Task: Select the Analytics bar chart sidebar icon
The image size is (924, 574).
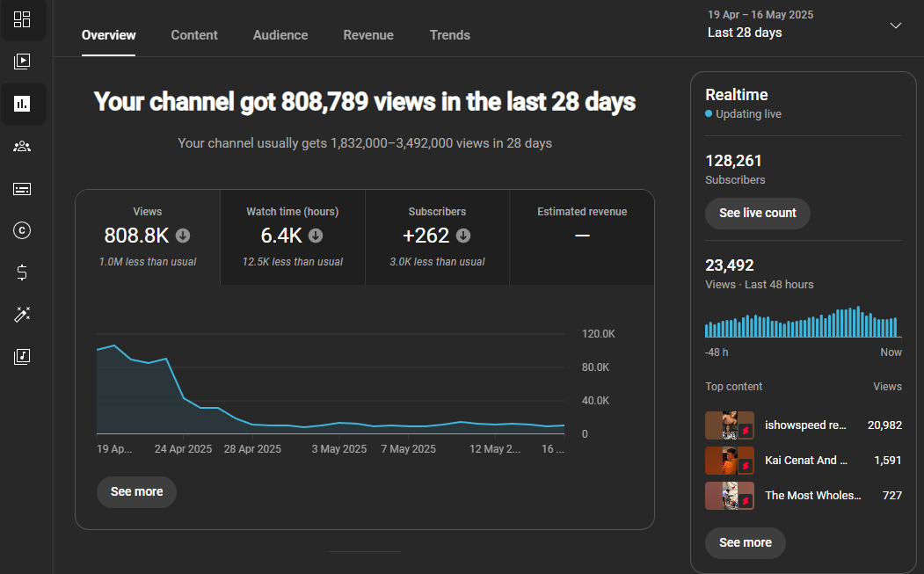Action: coord(22,104)
